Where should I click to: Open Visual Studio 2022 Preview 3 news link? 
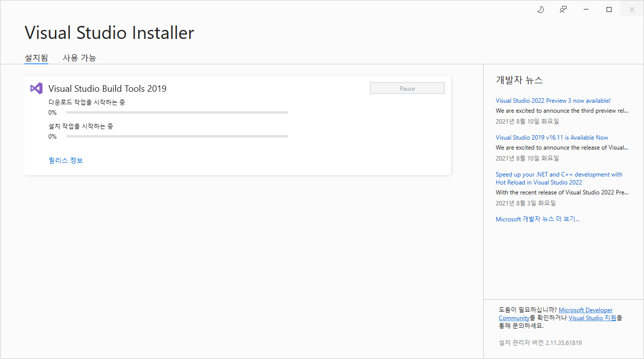(x=553, y=101)
